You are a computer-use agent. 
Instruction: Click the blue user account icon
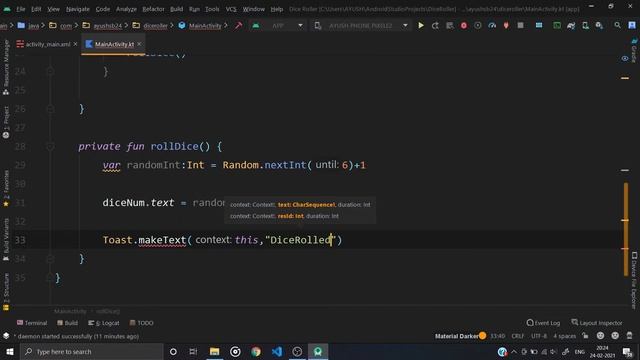pos(632,25)
